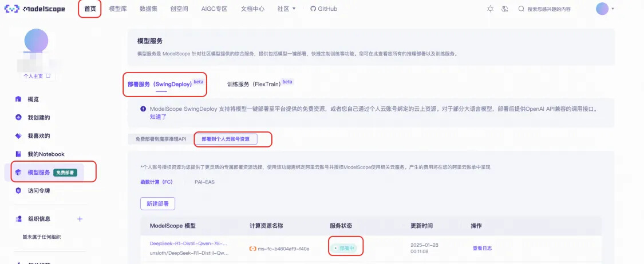Click the 新建部署 button
Image resolution: width=644 pixels, height=264 pixels.
(x=158, y=204)
